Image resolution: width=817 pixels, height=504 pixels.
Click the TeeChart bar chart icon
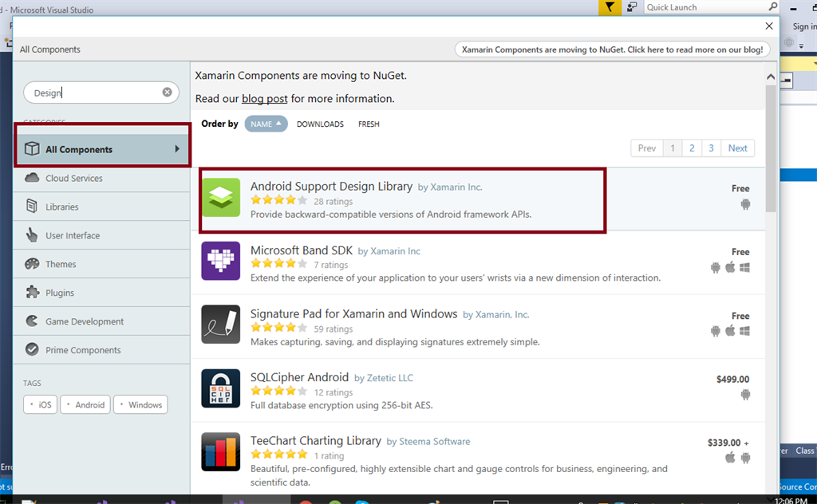(x=221, y=452)
